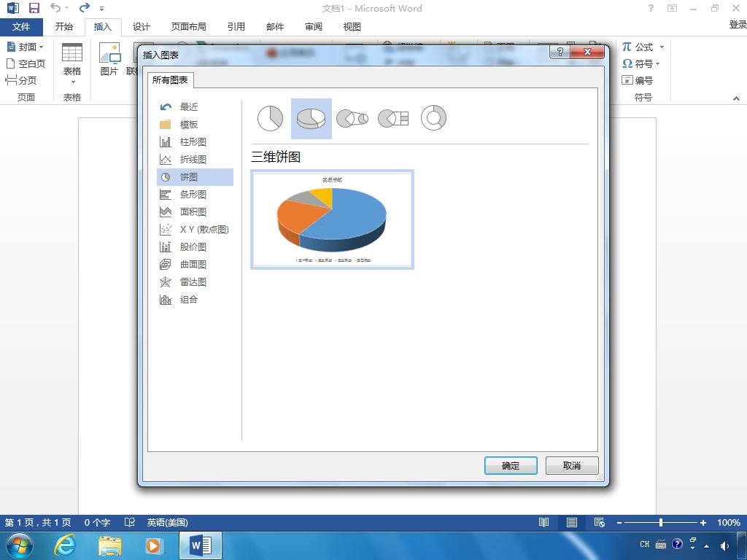Switch to the 设计 ribbon tab

pos(141,27)
